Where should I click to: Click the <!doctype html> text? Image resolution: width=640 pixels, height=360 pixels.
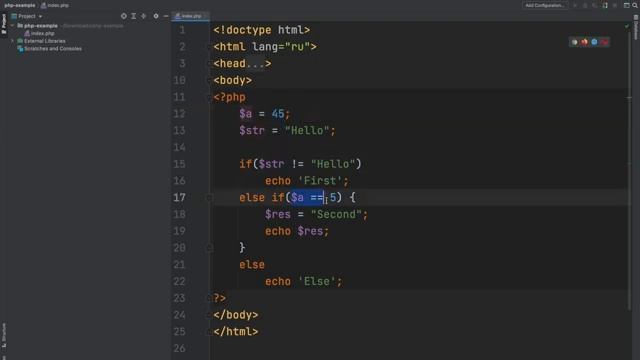click(262, 30)
